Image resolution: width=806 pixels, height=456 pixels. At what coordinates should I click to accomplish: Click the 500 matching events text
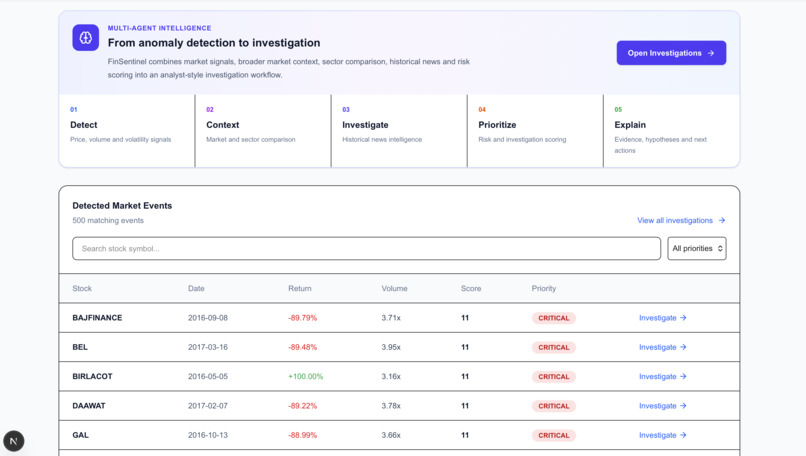108,221
